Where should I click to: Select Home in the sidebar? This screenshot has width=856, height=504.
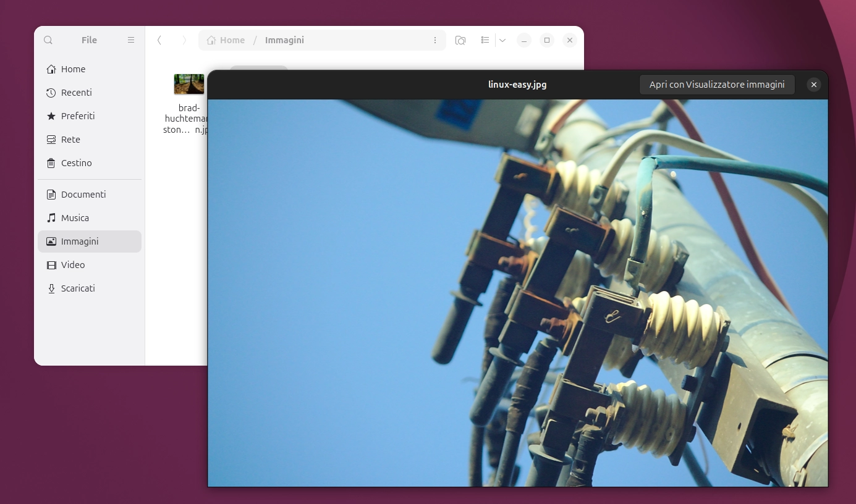90,69
